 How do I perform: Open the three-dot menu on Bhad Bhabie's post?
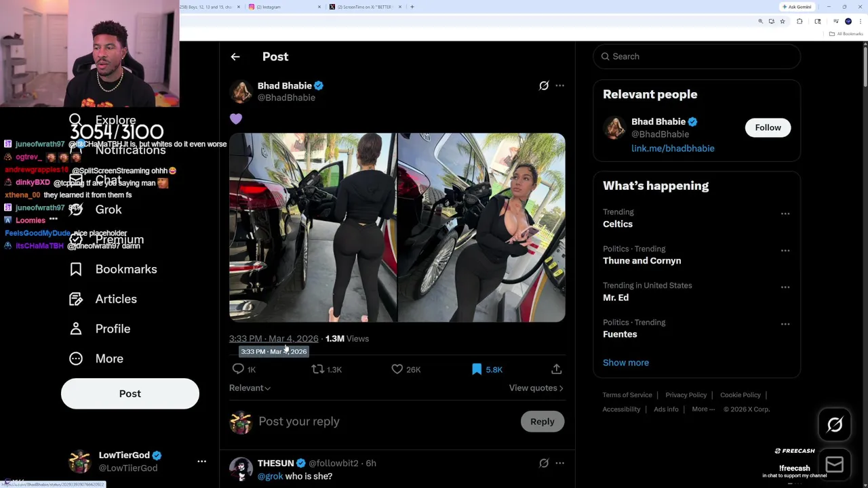[x=559, y=86]
